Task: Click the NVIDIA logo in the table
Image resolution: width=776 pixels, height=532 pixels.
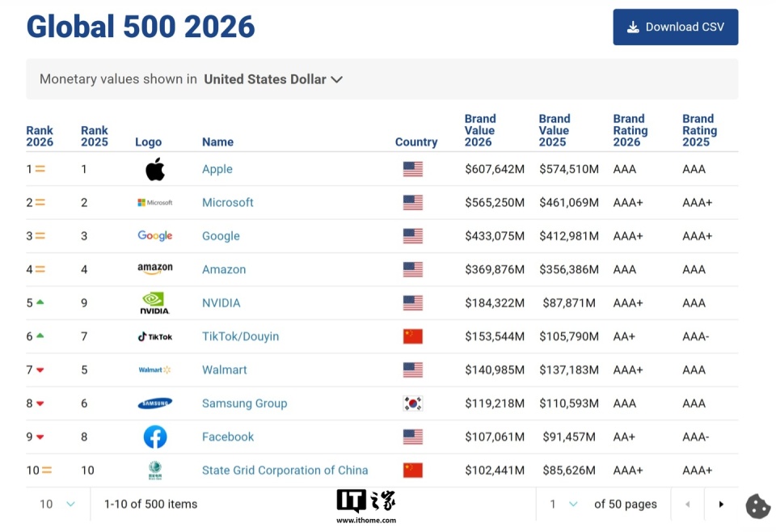Action: pyautogui.click(x=155, y=303)
